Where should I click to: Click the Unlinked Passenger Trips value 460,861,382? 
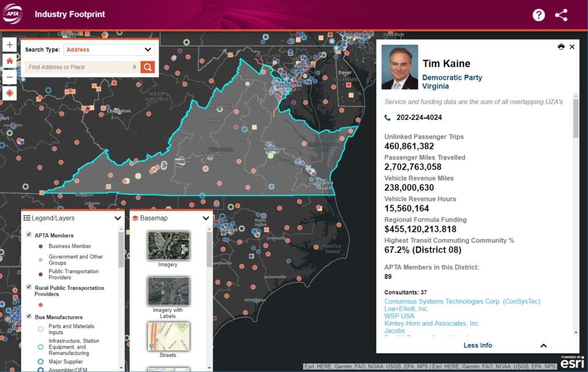(x=409, y=146)
